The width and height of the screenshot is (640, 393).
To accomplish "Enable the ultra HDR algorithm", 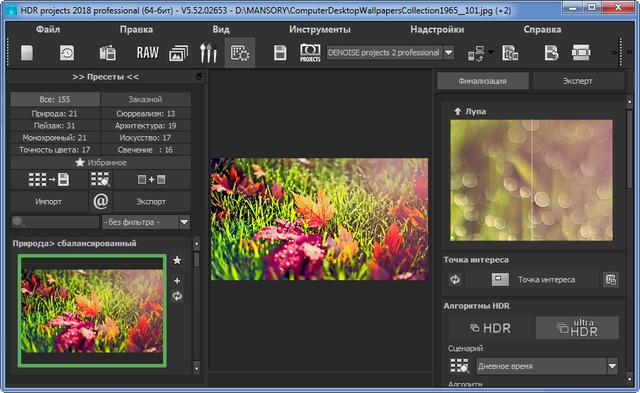I will point(578,328).
